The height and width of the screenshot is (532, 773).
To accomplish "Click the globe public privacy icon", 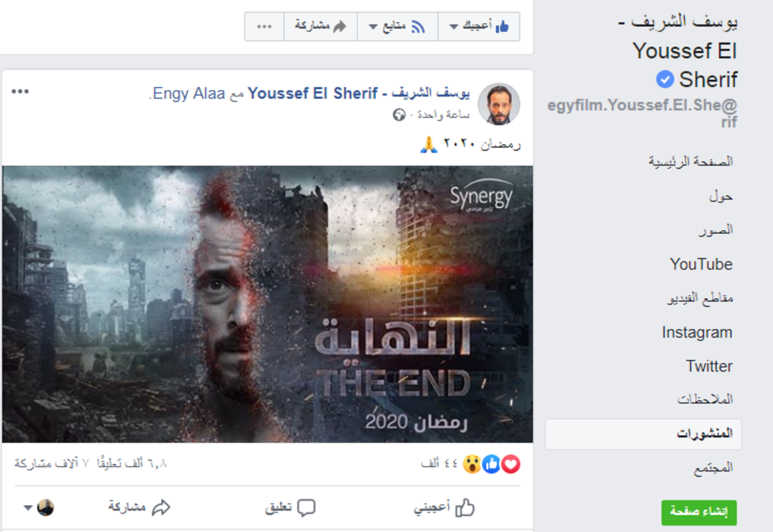I will coord(399,115).
